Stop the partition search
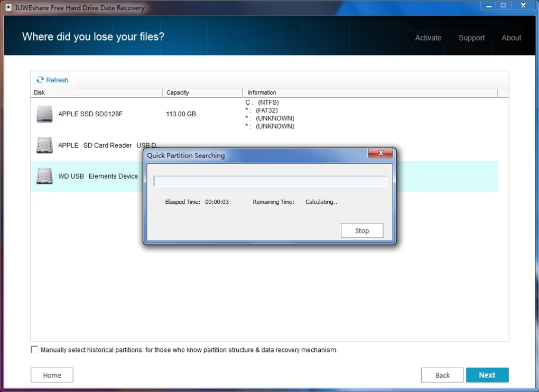This screenshot has width=539, height=392. pyautogui.click(x=362, y=231)
